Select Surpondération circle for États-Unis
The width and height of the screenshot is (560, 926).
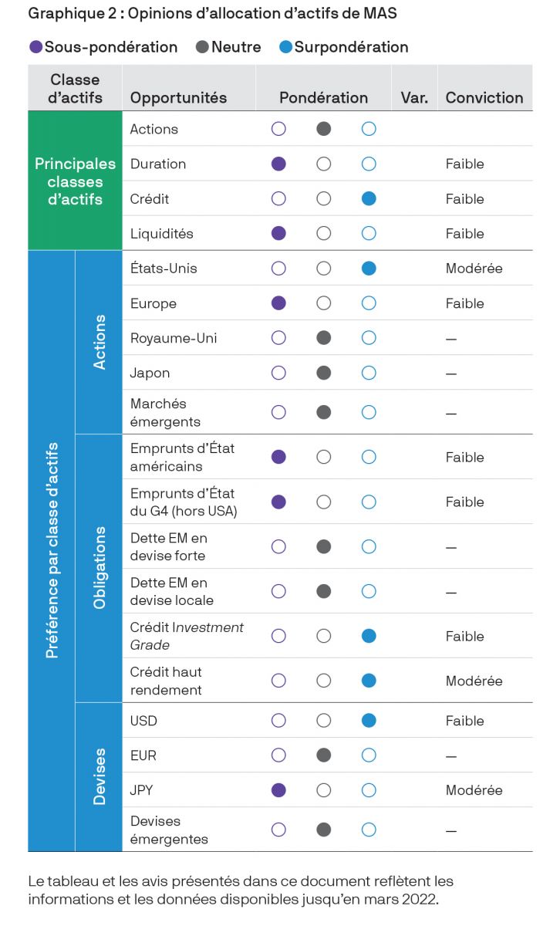tap(369, 269)
